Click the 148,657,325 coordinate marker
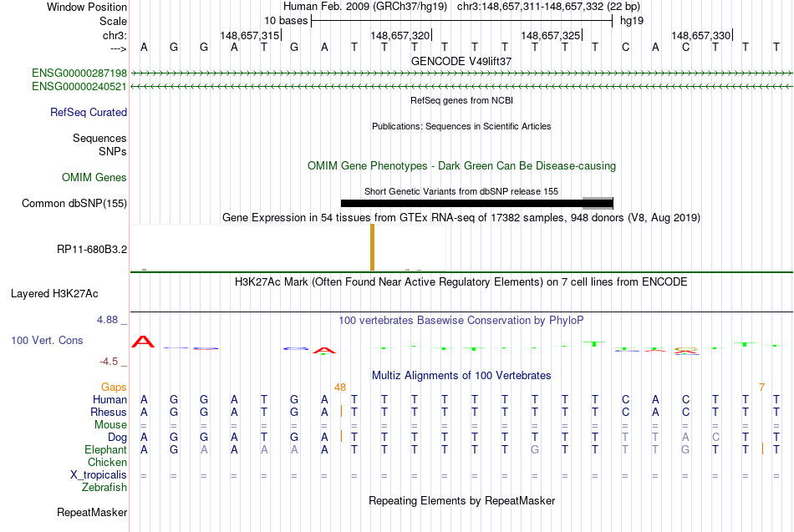 point(552,35)
